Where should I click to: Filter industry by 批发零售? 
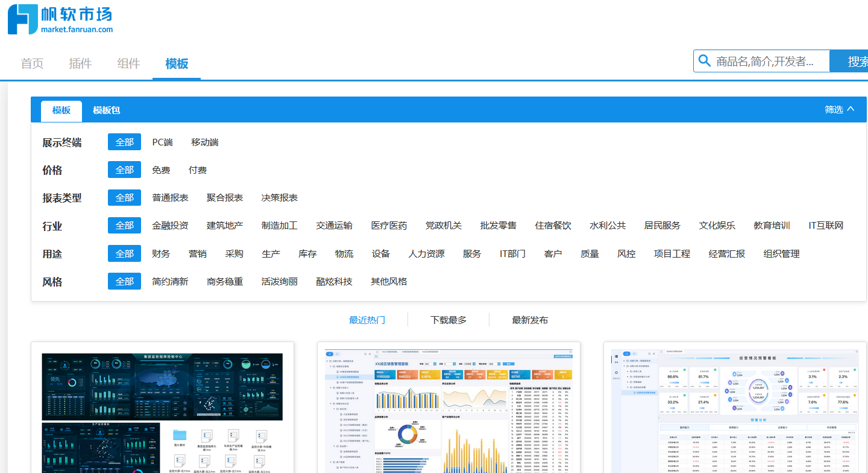498,226
